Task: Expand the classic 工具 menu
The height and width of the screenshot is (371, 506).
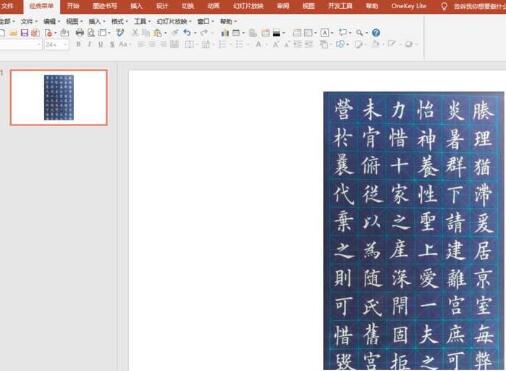Action: tap(142, 22)
